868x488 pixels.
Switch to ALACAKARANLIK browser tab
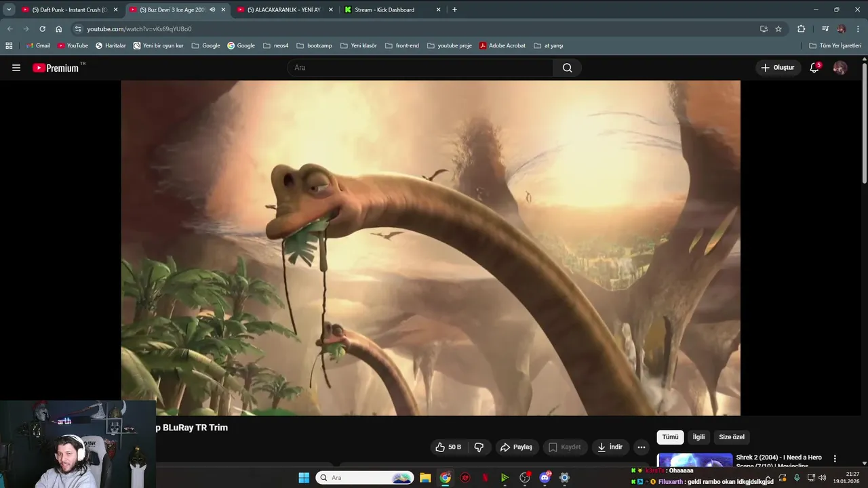coord(286,9)
